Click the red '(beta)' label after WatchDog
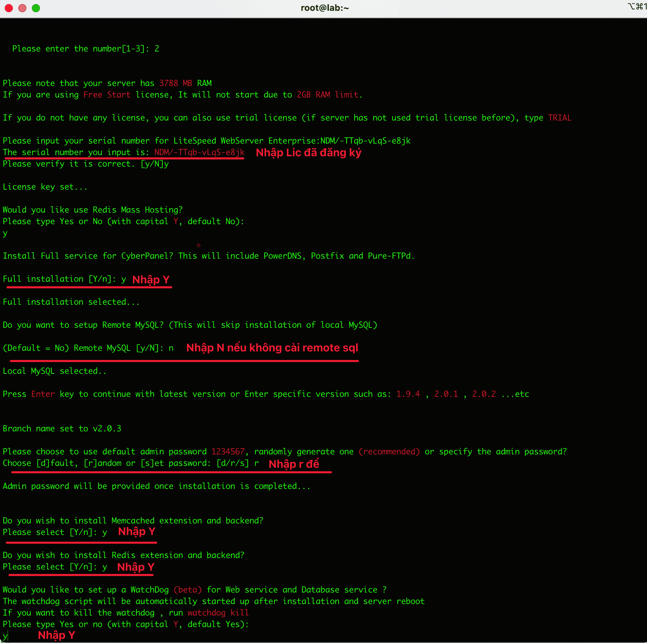Viewport: 647px width, 644px height. (x=188, y=590)
